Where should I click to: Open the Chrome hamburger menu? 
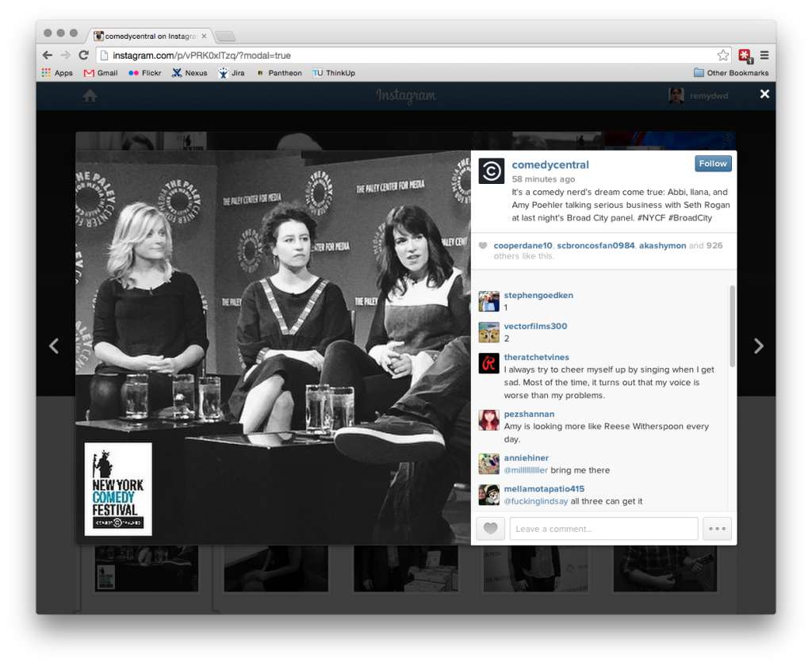coord(764,55)
